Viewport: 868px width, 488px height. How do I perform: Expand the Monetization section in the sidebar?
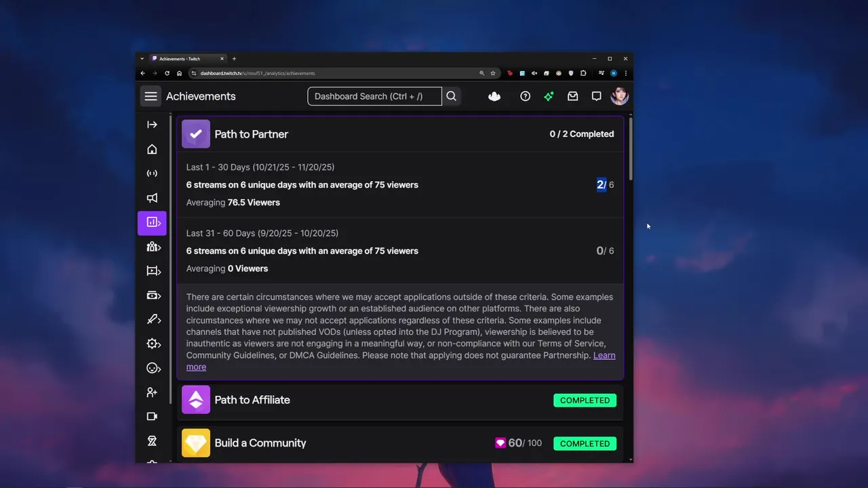[153, 296]
